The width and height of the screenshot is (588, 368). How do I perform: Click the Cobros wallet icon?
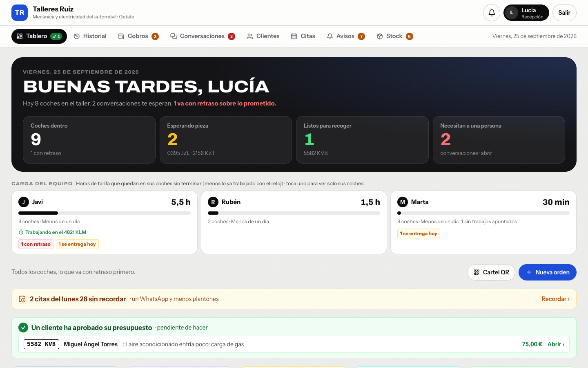coord(121,36)
